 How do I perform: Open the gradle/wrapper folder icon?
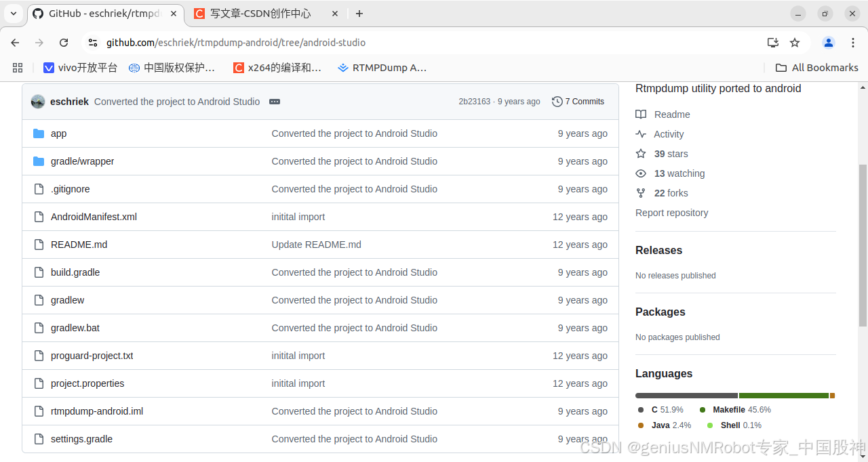pyautogui.click(x=39, y=161)
